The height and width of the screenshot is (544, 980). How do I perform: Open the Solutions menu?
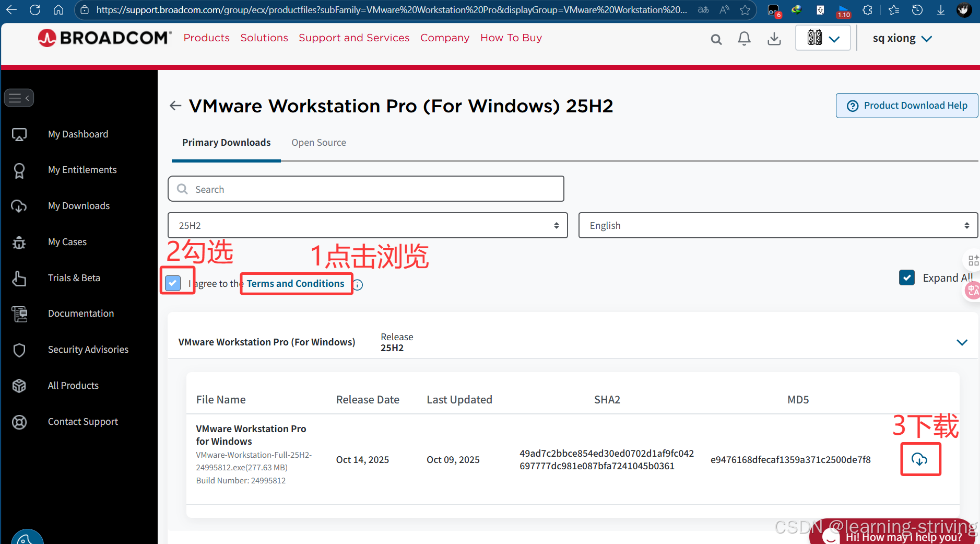coord(264,38)
